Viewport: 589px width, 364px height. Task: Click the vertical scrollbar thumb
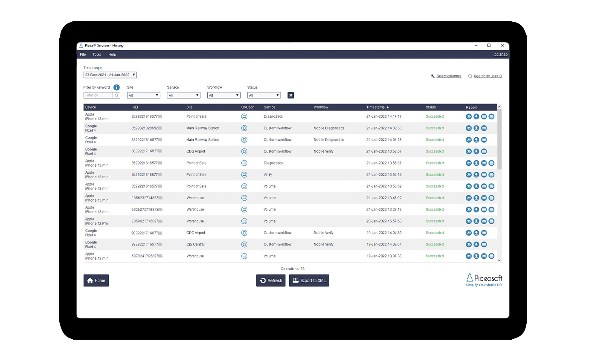pyautogui.click(x=499, y=139)
